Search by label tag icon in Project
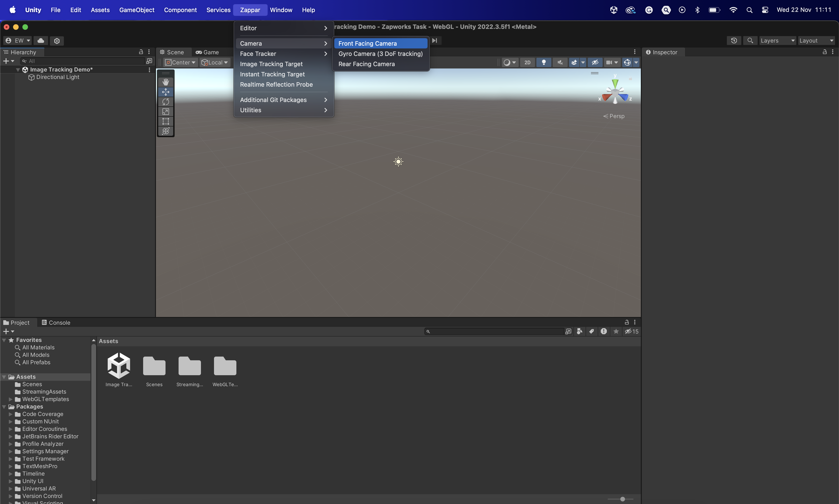839x504 pixels. pos(591,331)
